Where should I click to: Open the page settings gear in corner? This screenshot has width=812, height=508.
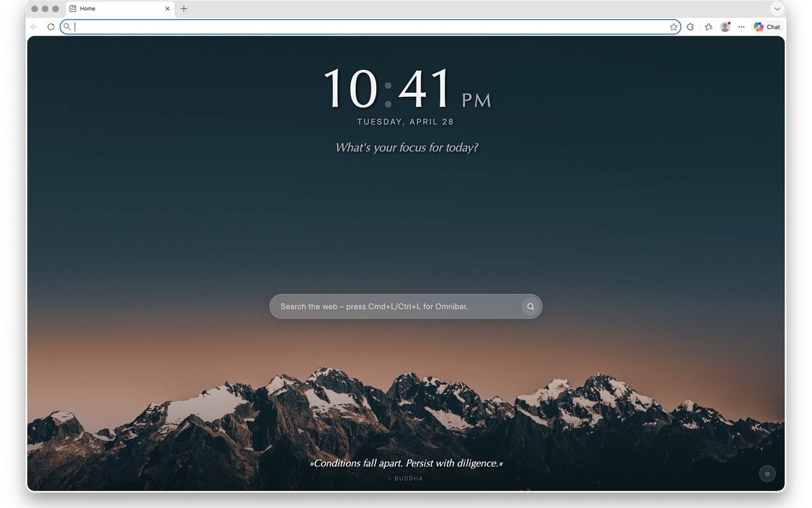tap(767, 474)
